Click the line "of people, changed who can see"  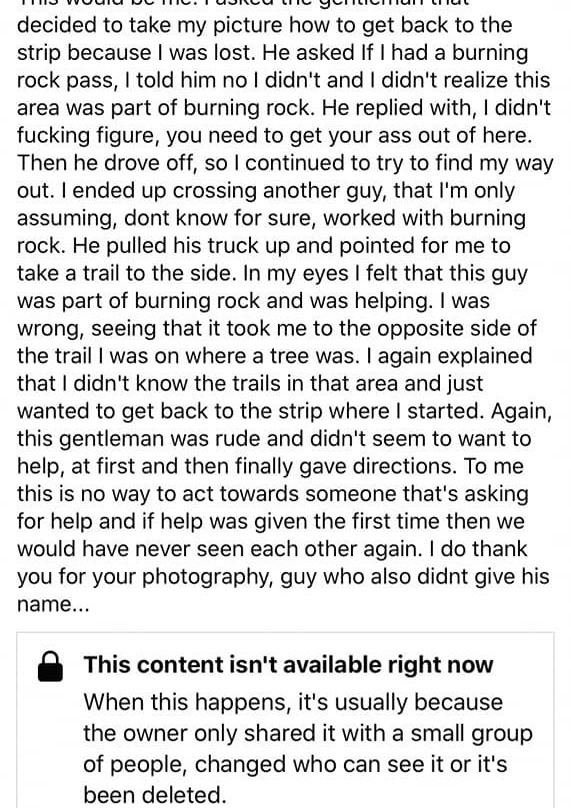295,764
